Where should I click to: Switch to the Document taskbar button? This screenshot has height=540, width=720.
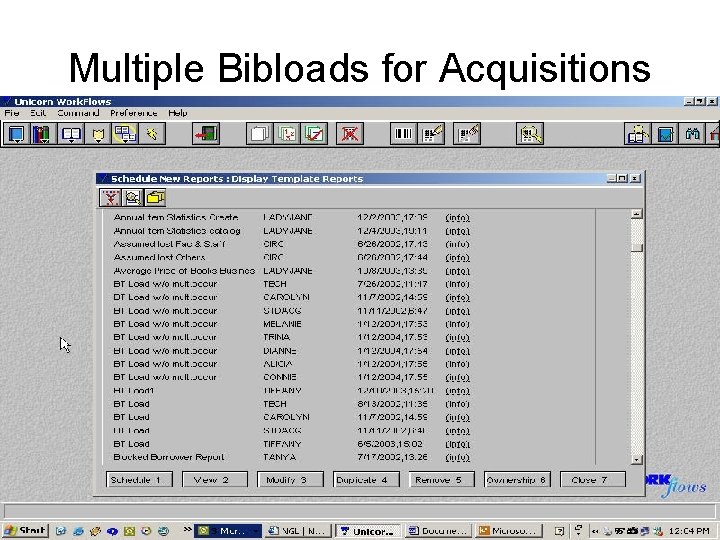(437, 531)
